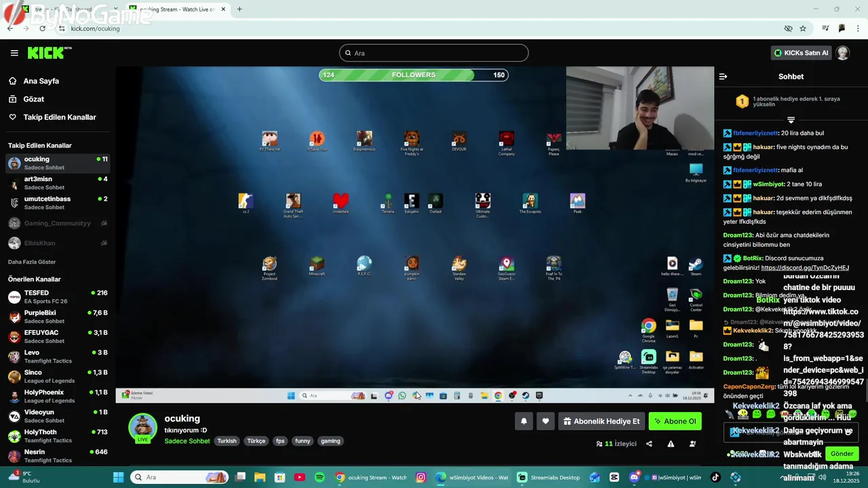Open the hamburger menu beside the Kick logo
The width and height of the screenshot is (868, 488).
14,53
